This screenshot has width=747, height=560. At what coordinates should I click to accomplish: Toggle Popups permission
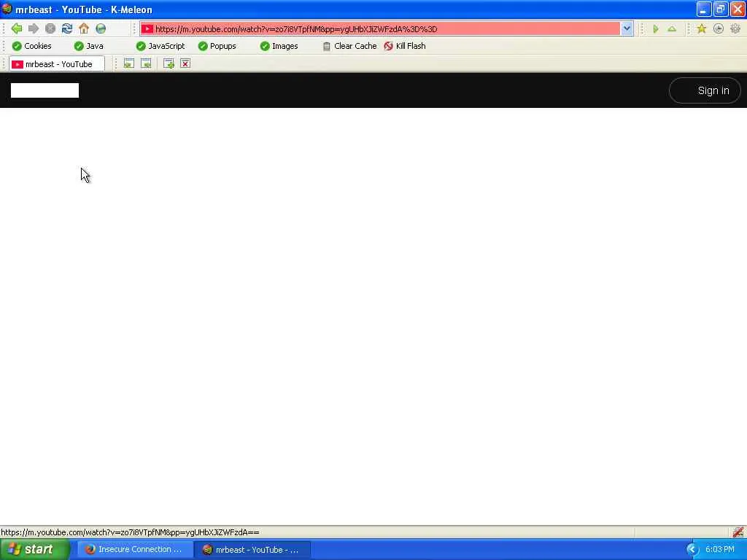pos(217,46)
